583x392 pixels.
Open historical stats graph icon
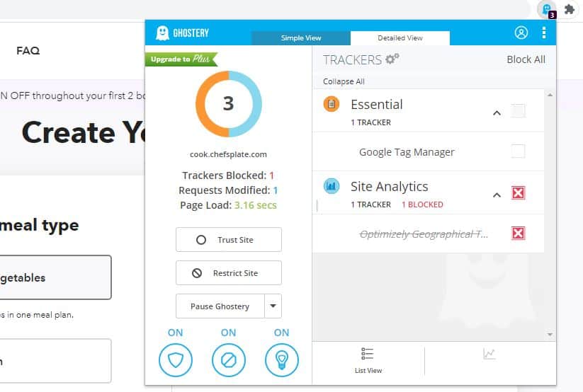point(489,354)
